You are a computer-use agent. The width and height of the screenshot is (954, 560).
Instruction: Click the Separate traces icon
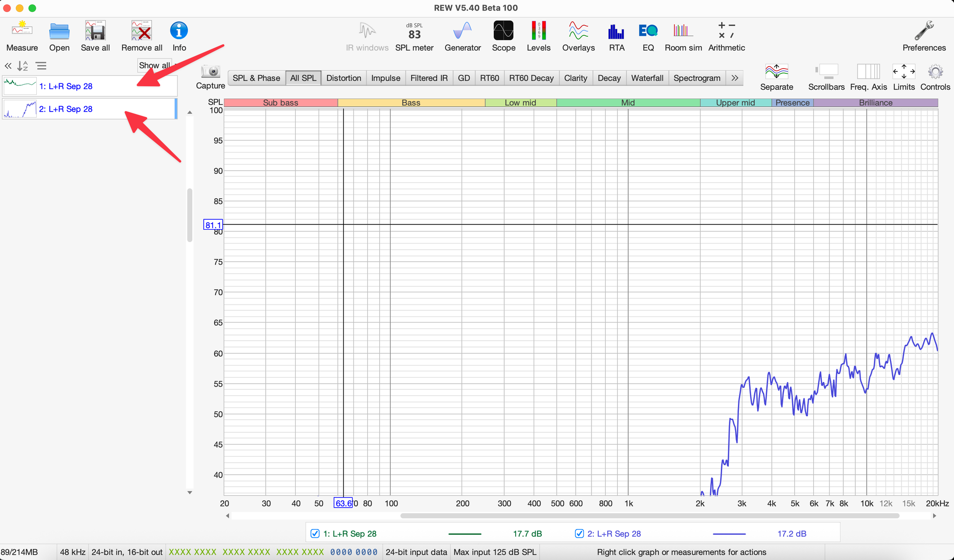(x=776, y=72)
